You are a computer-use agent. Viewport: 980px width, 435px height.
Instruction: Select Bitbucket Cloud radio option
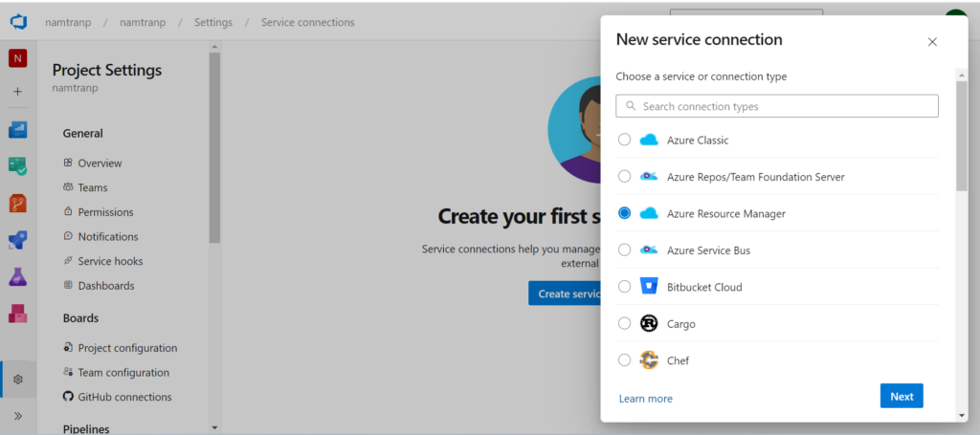624,287
